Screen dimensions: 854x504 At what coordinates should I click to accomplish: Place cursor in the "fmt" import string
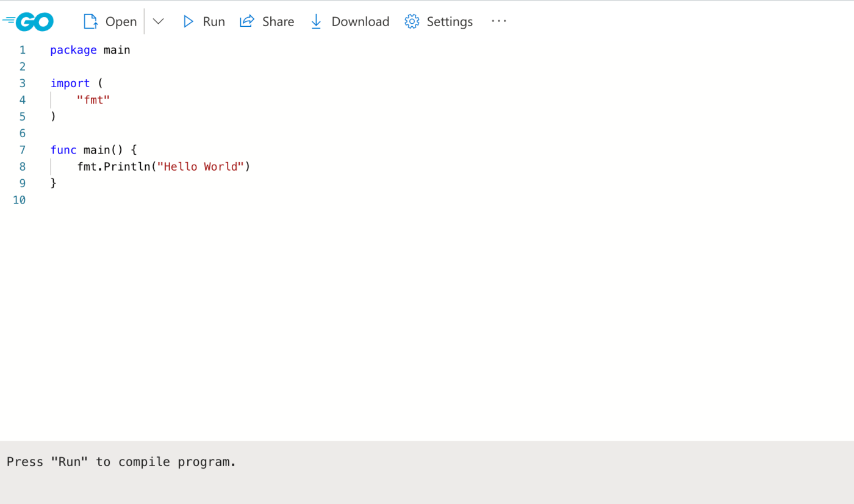tap(93, 100)
